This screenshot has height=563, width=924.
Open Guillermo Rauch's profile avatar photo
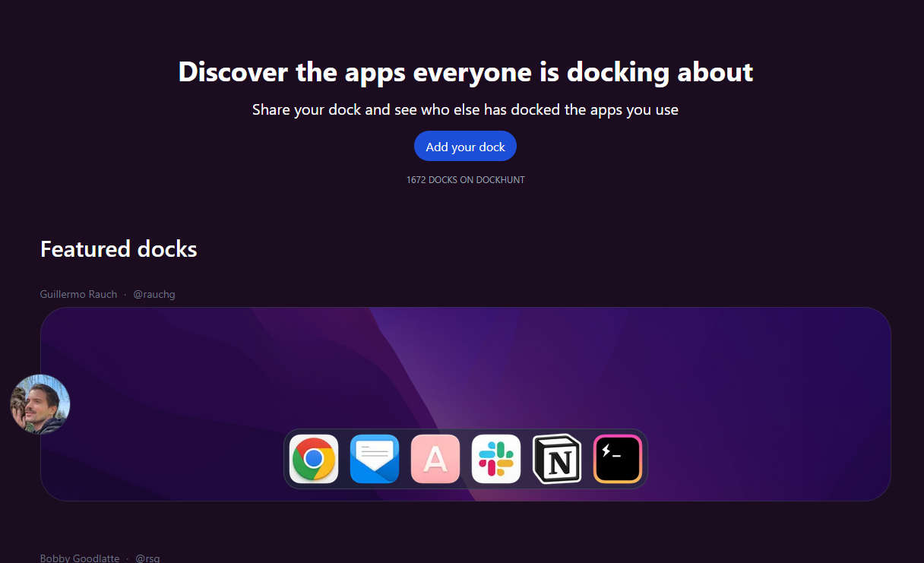40,404
